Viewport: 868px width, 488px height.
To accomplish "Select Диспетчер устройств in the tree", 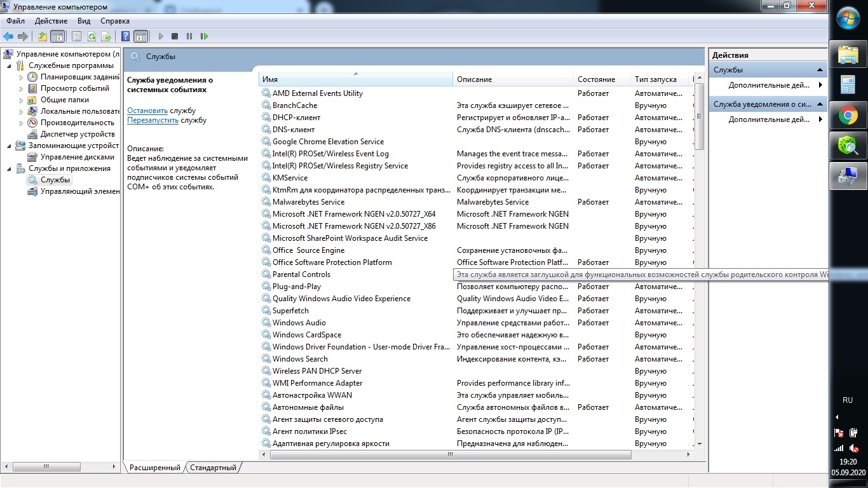I will point(78,134).
